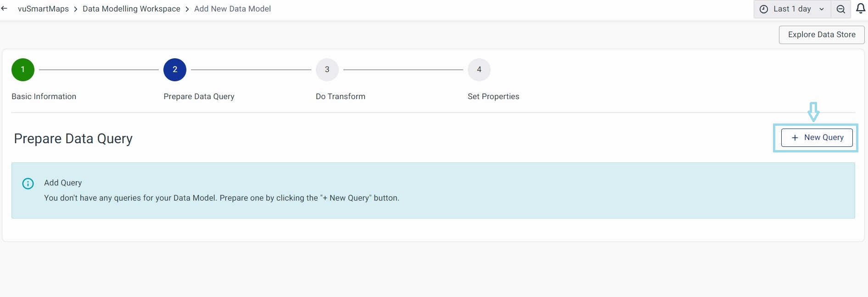Navigate to Data Modelling Workspace breadcrumb

[x=131, y=9]
